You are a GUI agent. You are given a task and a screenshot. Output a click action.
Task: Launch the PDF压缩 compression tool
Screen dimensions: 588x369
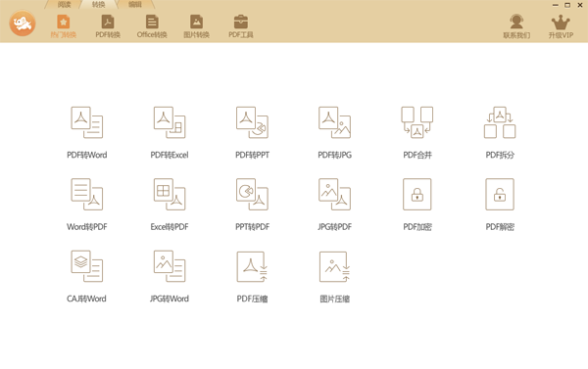(x=252, y=267)
